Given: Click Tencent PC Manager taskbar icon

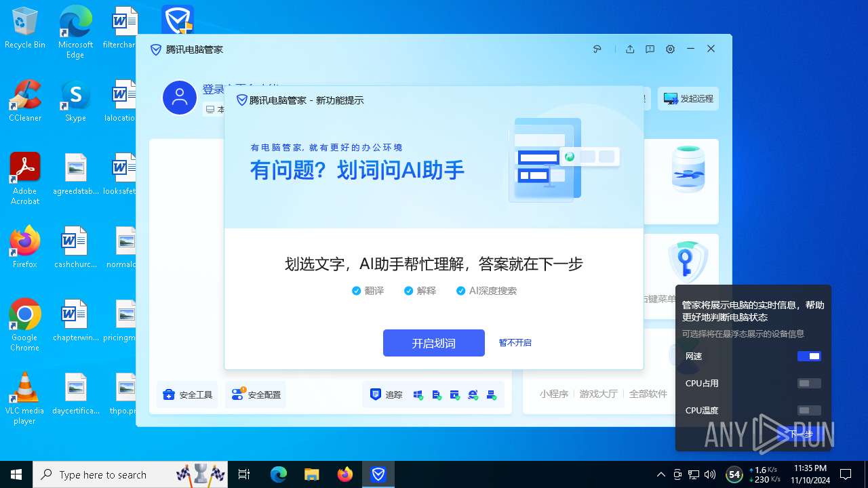Looking at the screenshot, I should click(x=378, y=474).
